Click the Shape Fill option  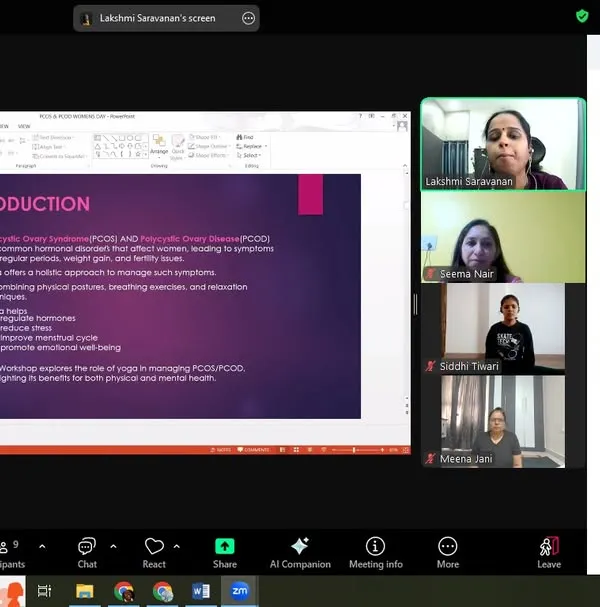(x=204, y=137)
